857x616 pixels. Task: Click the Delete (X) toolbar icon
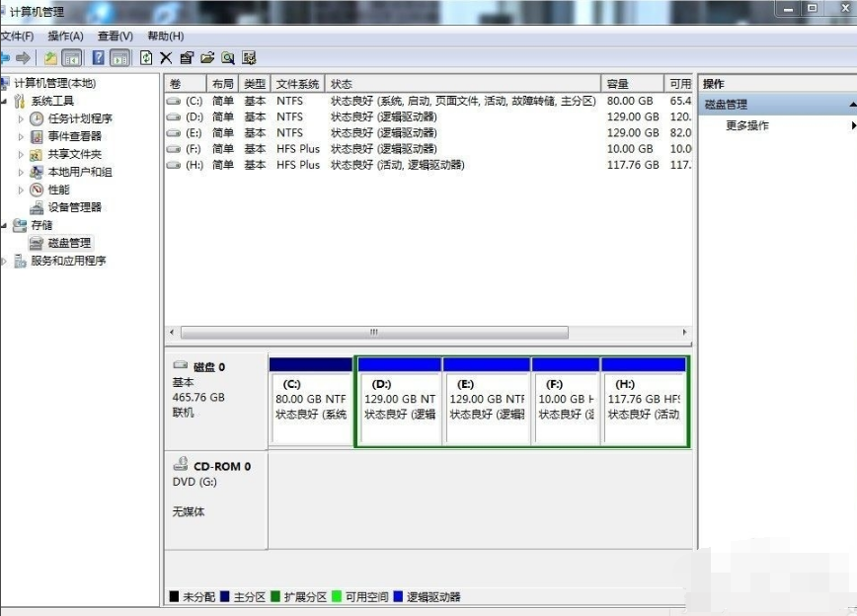pyautogui.click(x=166, y=58)
